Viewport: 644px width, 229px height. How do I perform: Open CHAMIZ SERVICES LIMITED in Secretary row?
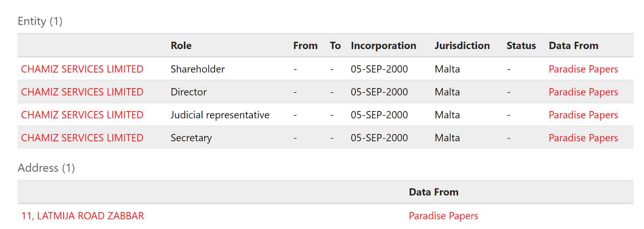(x=82, y=138)
